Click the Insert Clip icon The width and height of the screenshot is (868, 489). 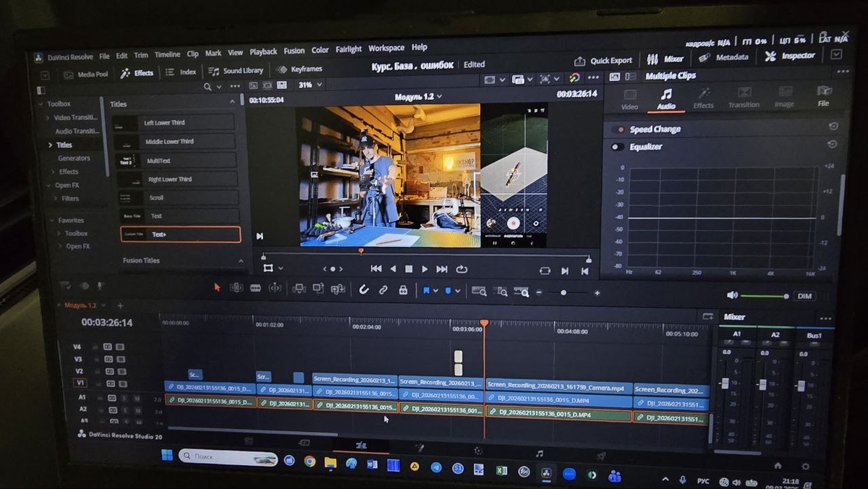[299, 289]
